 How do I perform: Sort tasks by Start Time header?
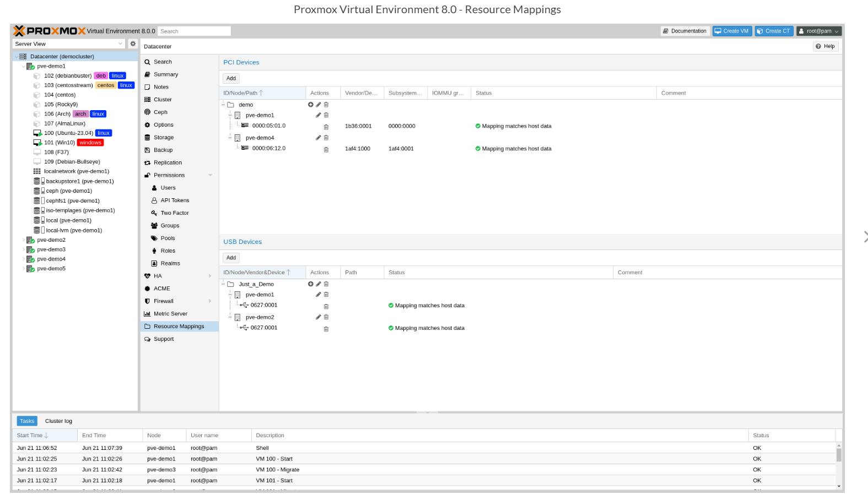coord(45,435)
